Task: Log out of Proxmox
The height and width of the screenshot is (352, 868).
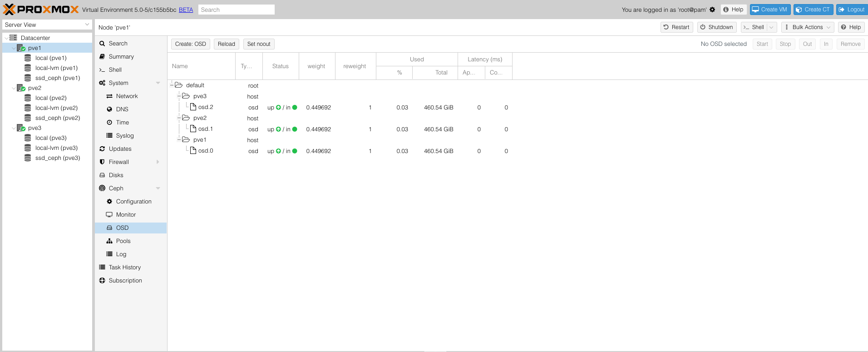Action: [x=852, y=10]
